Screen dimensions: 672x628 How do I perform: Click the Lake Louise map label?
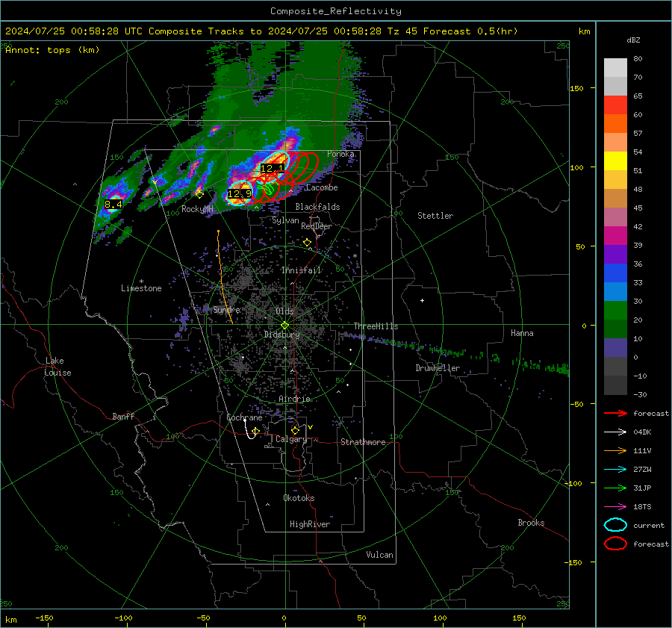click(57, 367)
